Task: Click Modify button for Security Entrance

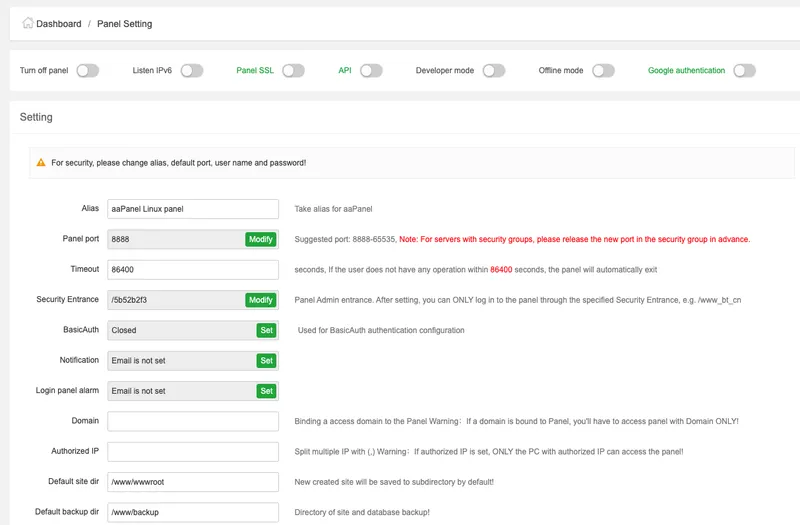Action: pos(261,300)
